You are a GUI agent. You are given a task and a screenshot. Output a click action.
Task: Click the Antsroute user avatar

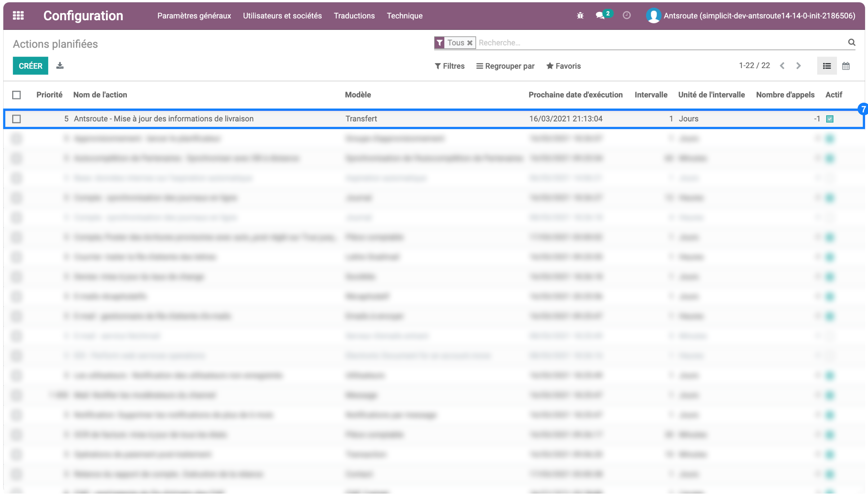[653, 15]
